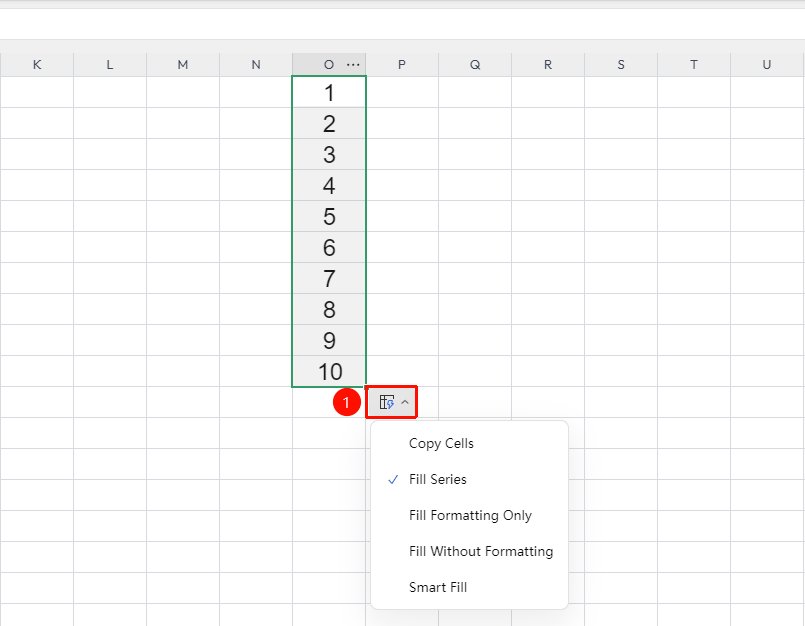Image resolution: width=805 pixels, height=626 pixels.
Task: Open the three-dot menu on column O header
Action: tap(353, 65)
